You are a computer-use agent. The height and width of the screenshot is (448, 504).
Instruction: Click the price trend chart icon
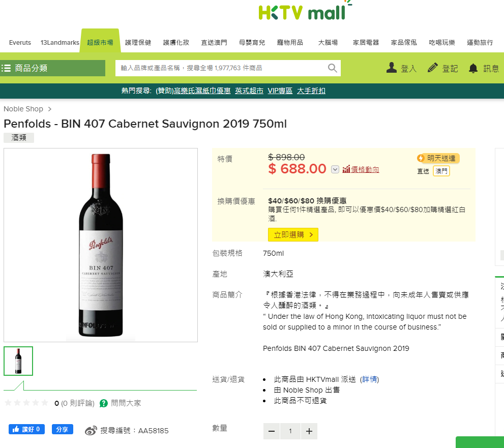pyautogui.click(x=346, y=169)
